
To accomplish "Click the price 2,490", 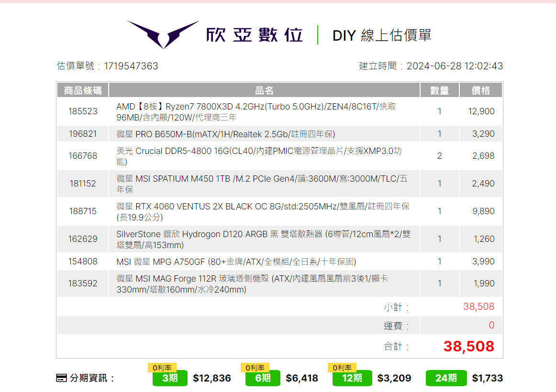I will pos(483,184).
